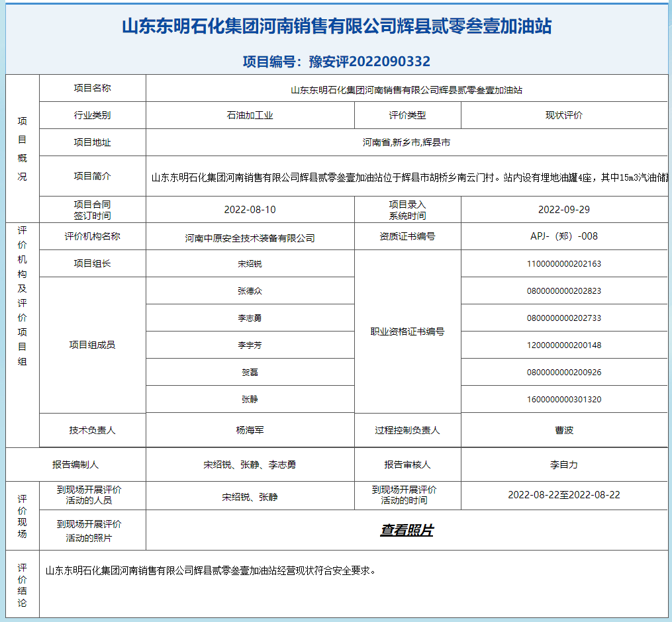Select certificate number APJ-（郑）-008
Screen dimensions: 672x622
pyautogui.click(x=564, y=236)
